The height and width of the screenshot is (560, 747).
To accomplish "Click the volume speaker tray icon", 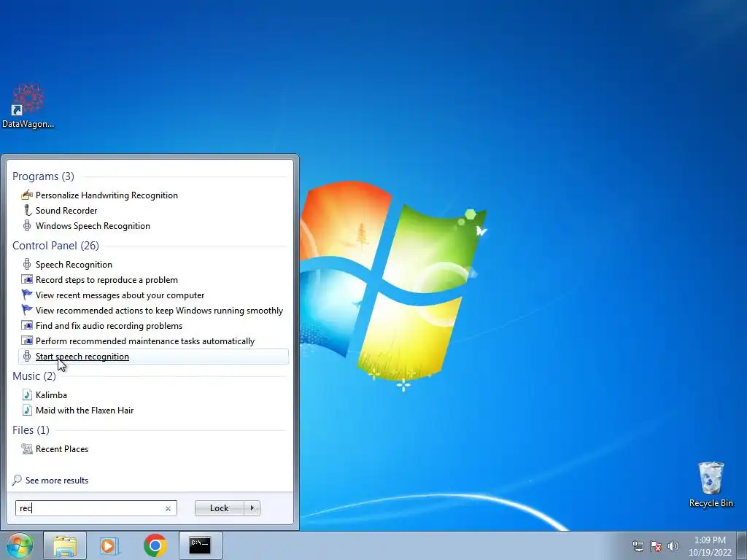I will pos(673,546).
